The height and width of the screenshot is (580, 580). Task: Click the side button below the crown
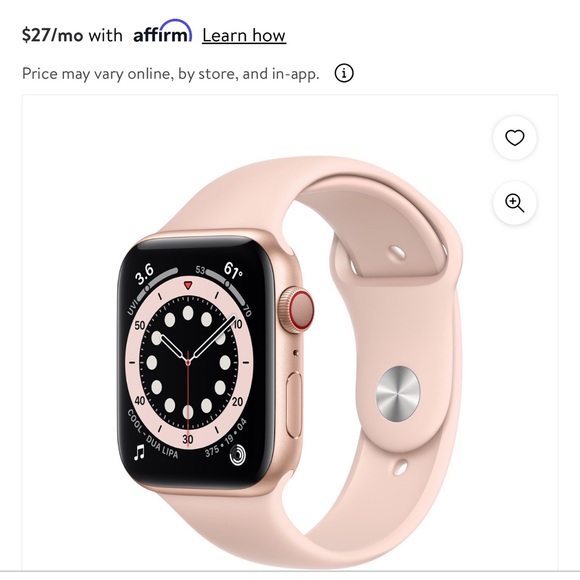click(x=294, y=404)
